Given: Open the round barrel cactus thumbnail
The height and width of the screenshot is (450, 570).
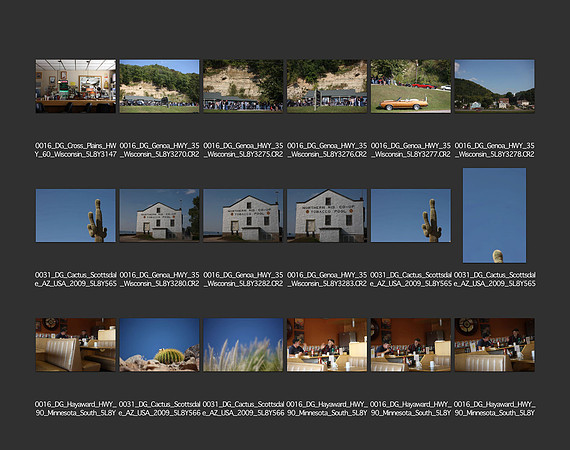Looking at the screenshot, I should click(159, 345).
